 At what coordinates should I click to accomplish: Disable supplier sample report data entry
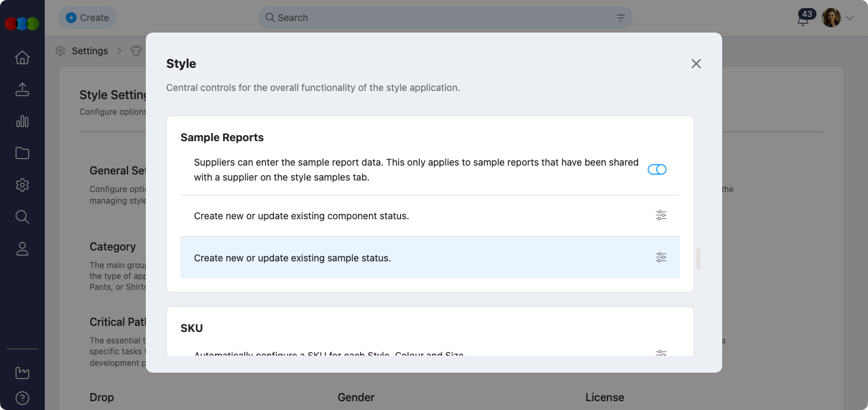point(657,170)
